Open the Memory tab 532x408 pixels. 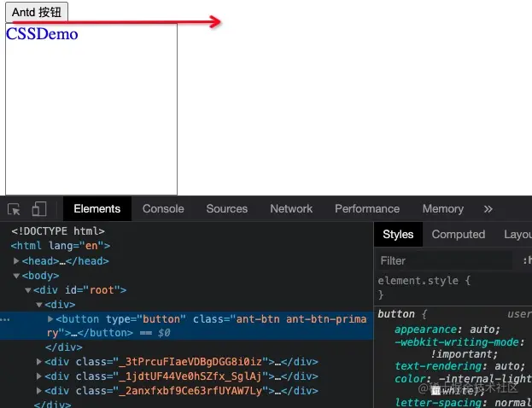(x=443, y=209)
